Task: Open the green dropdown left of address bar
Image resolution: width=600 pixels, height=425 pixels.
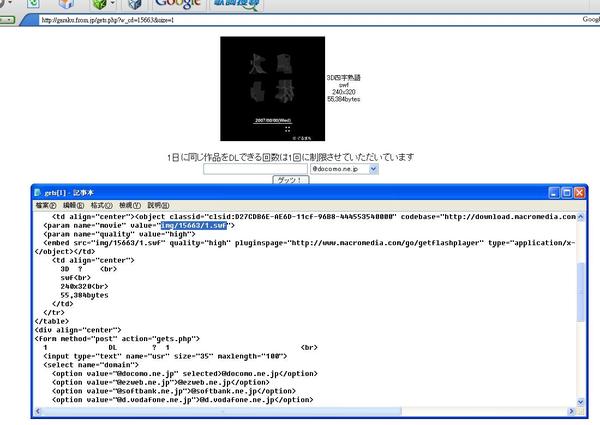Action: pyautogui.click(x=7, y=20)
